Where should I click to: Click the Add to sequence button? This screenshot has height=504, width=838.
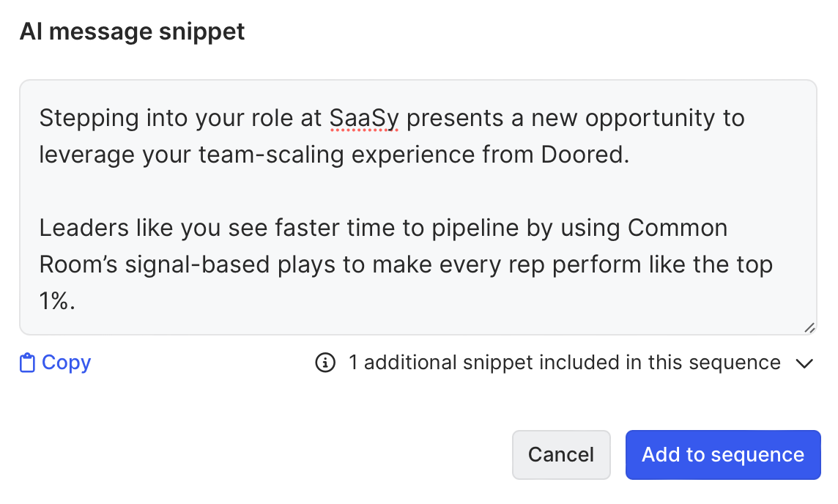722,455
